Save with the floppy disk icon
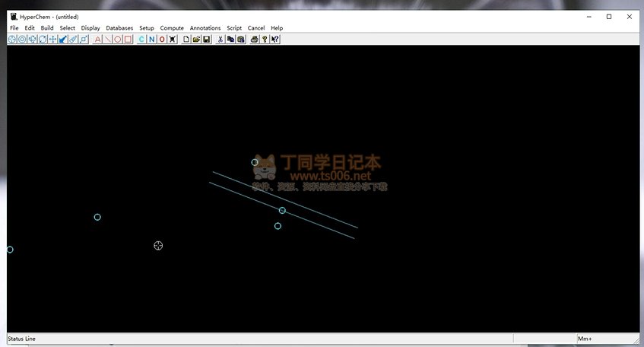This screenshot has width=644, height=347. click(206, 39)
